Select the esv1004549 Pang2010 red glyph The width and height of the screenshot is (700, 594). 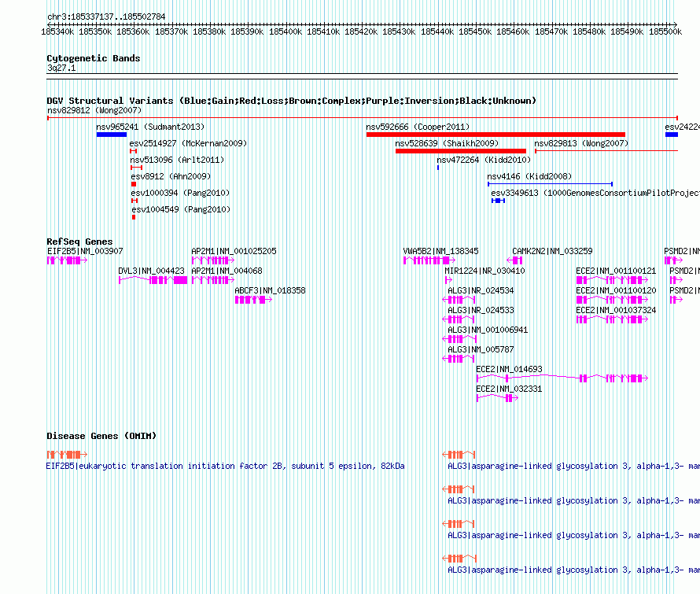point(134,217)
